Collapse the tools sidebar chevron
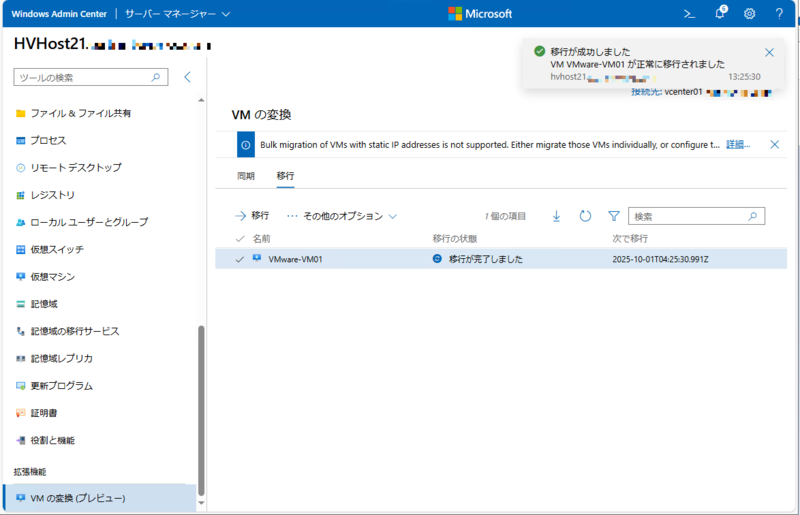Image resolution: width=800 pixels, height=515 pixels. tap(187, 77)
